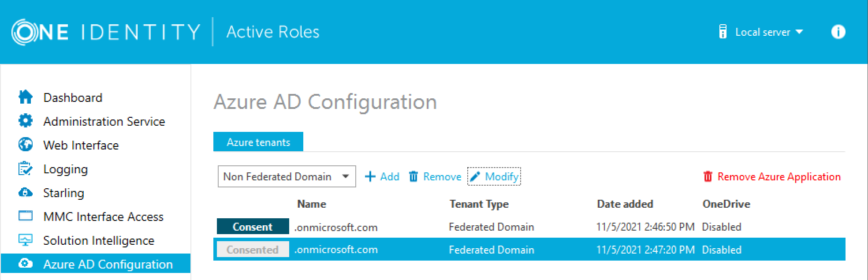
Task: Click the Tenant Type column header
Action: [x=479, y=204]
